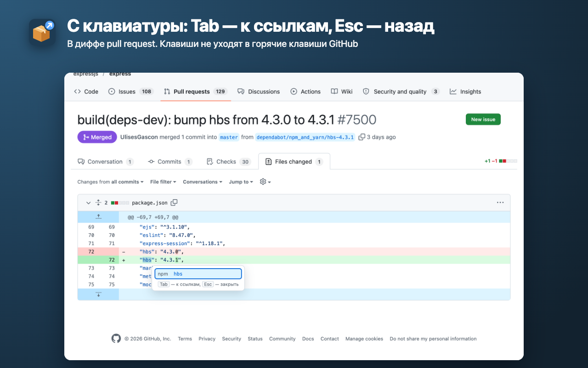
Task: Open the Wiki tab
Action: click(x=342, y=92)
